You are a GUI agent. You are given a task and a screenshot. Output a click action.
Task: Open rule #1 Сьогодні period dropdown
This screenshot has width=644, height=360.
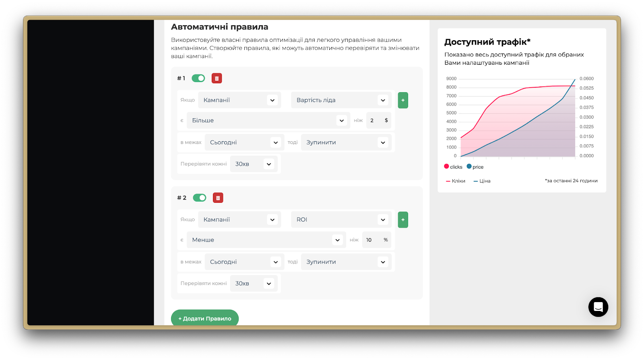tap(244, 142)
